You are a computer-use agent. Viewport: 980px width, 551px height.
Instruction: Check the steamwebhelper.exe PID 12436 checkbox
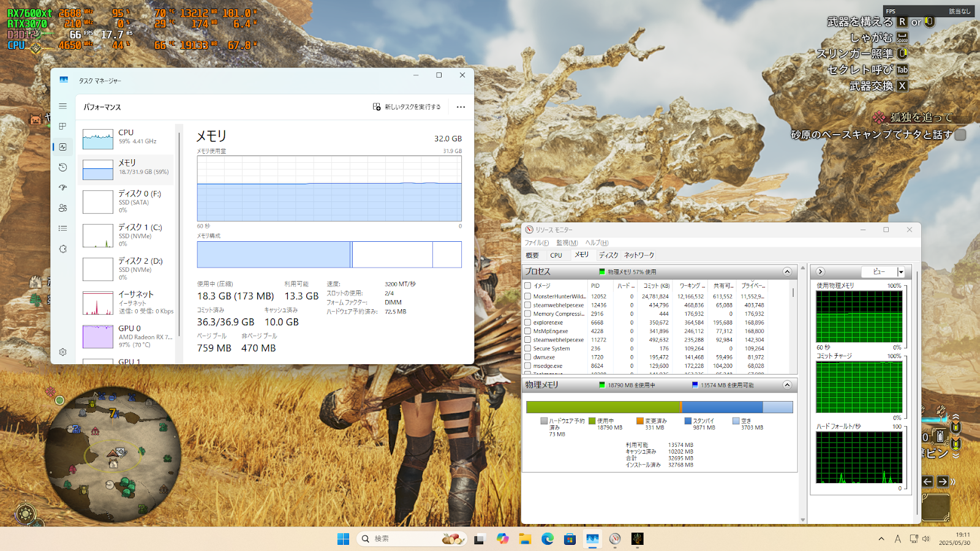527,305
